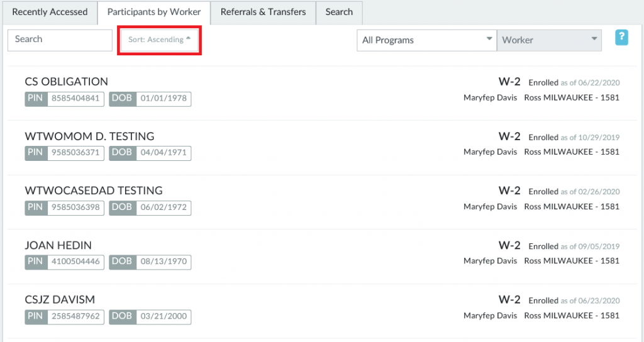The height and width of the screenshot is (342, 644).
Task: Click DOB 04/04/1971 badge
Action: point(163,153)
